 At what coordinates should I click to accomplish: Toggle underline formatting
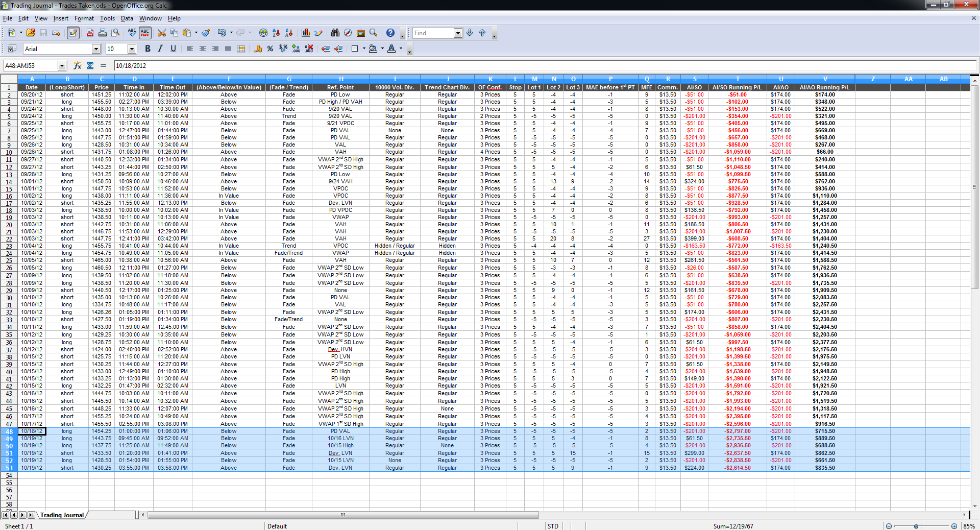[x=173, y=49]
